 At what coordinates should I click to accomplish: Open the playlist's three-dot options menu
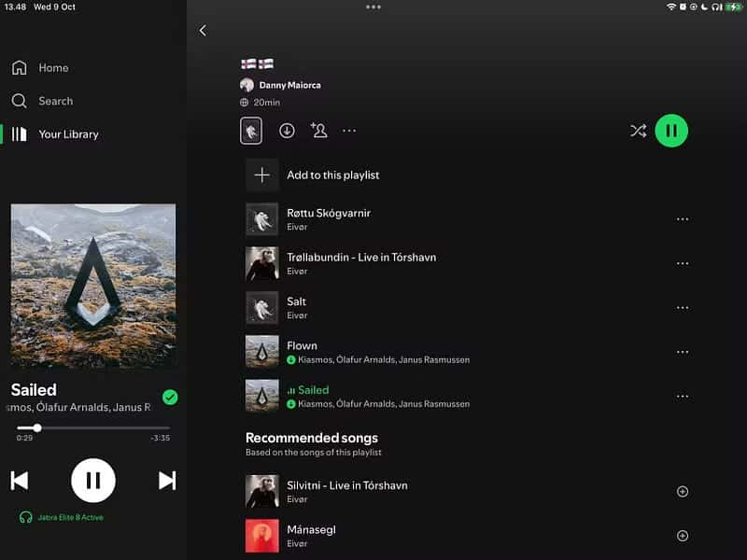pyautogui.click(x=349, y=131)
